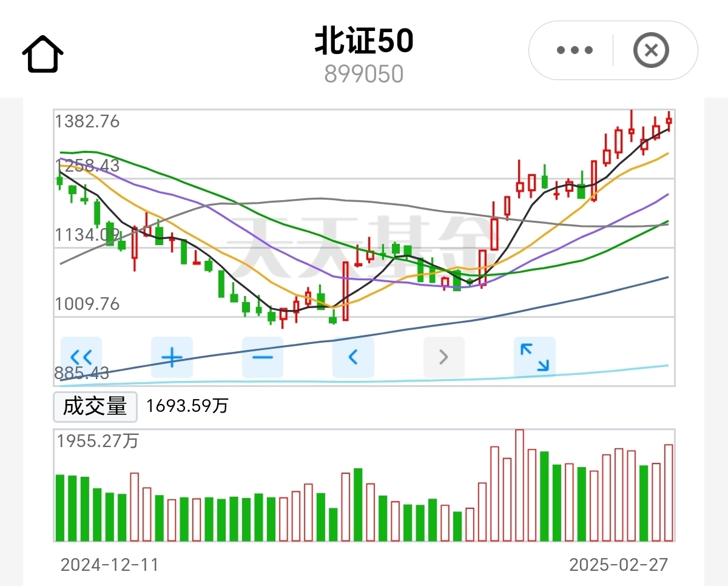This screenshot has height=586, width=728.
Task: Select the tallest volume bar
Action: [519, 485]
